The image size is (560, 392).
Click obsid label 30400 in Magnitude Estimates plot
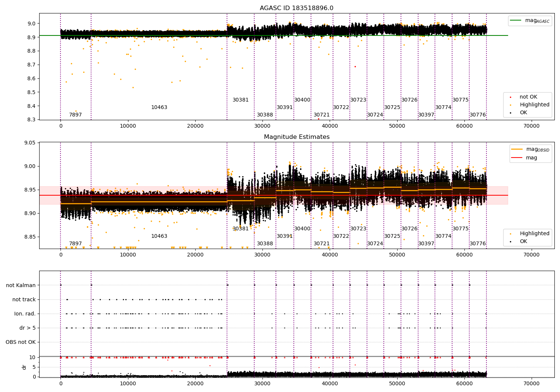[302, 229]
